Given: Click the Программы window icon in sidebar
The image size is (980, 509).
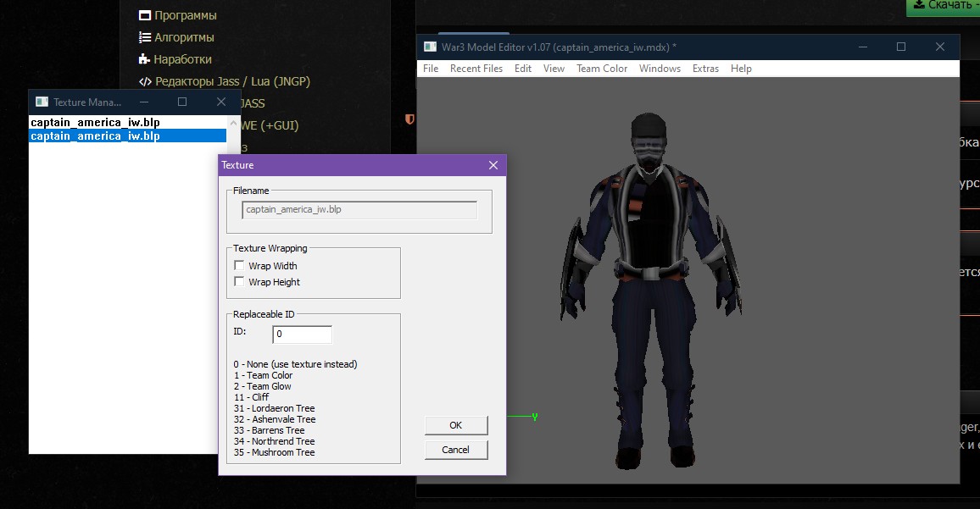Looking at the screenshot, I should coord(144,15).
